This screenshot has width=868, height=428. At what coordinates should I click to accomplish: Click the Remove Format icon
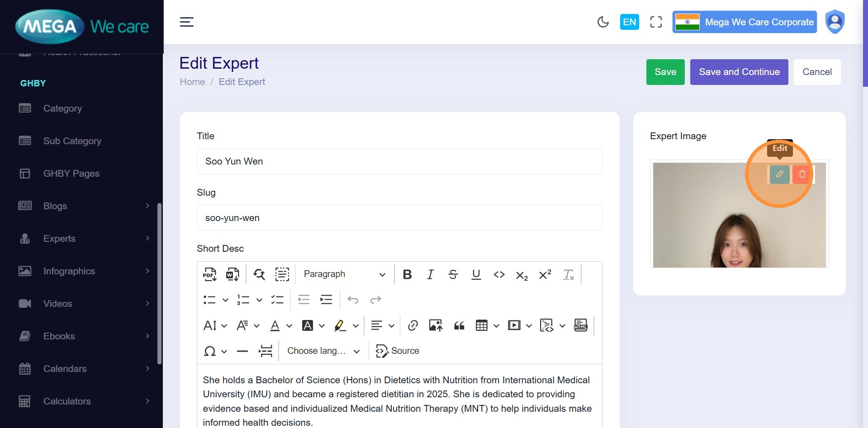[568, 274]
